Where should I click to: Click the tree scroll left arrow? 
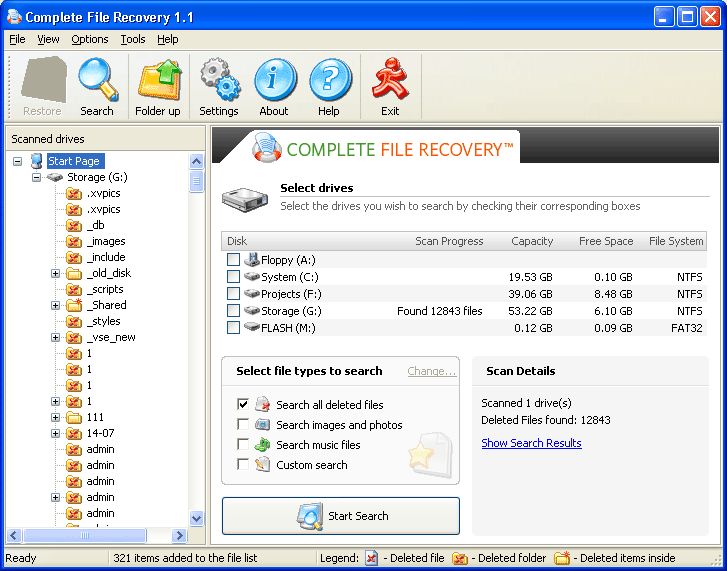pos(13,535)
